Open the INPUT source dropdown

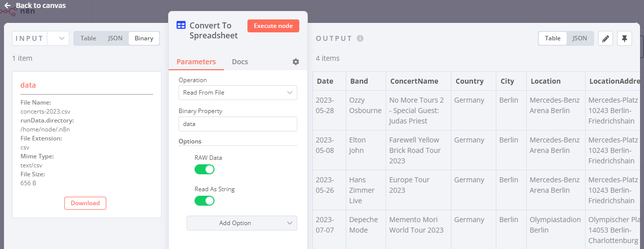coord(58,38)
